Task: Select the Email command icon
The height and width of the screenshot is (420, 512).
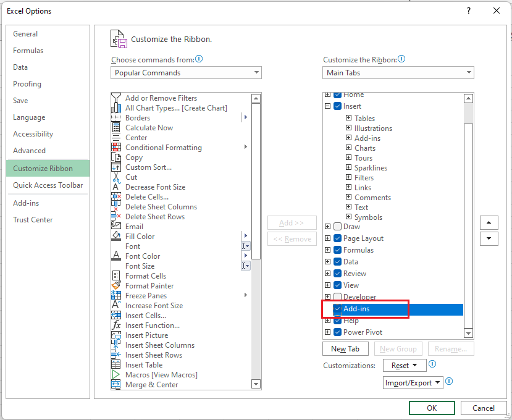Action: (116, 226)
